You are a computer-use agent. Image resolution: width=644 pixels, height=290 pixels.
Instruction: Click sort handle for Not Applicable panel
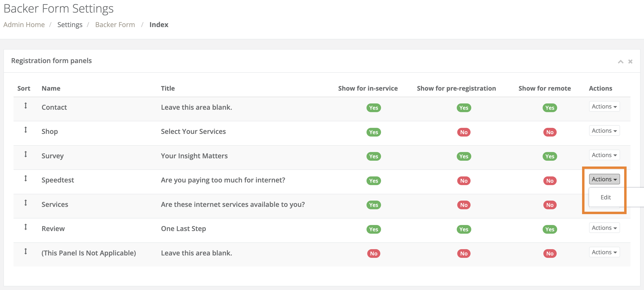pos(25,251)
